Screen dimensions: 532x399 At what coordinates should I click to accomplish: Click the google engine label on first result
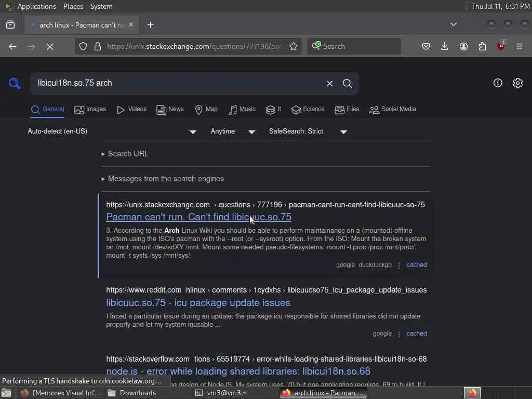coord(345,265)
